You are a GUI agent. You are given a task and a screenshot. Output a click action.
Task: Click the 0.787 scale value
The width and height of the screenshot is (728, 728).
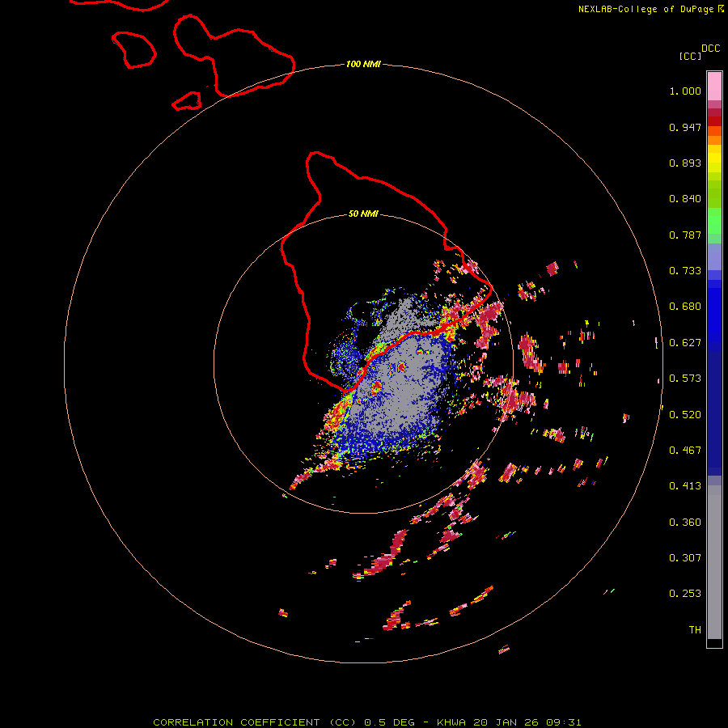685,235
